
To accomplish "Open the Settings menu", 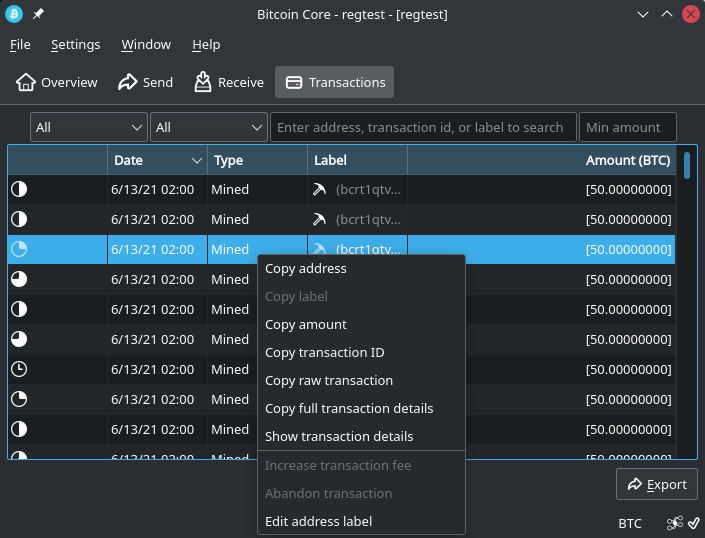I will [76, 45].
